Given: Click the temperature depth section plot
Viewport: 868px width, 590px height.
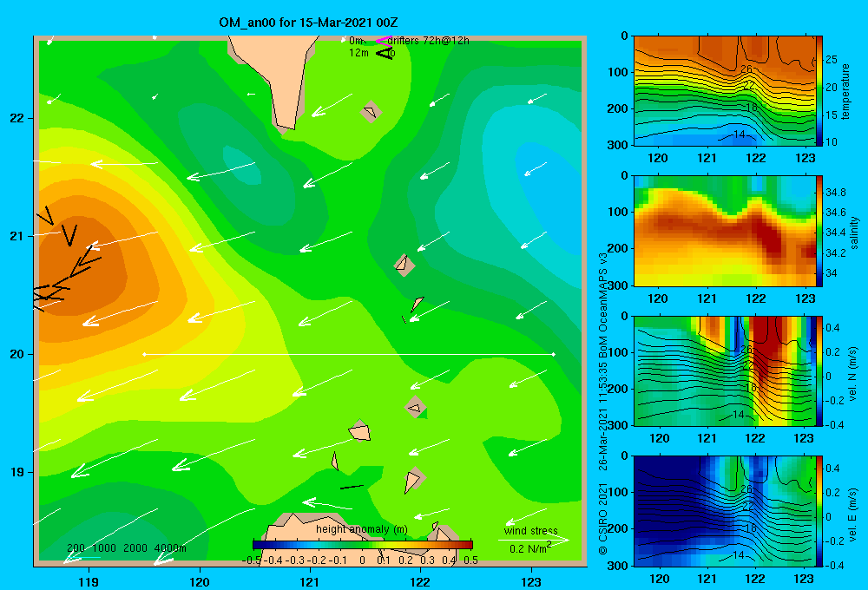Looking at the screenshot, I should pyautogui.click(x=725, y=91).
